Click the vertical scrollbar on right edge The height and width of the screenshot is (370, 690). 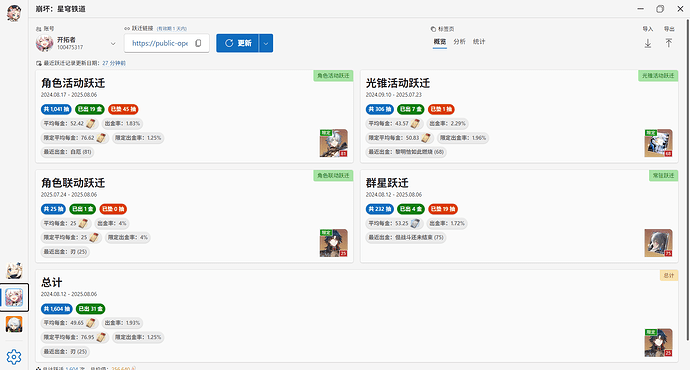click(687, 180)
